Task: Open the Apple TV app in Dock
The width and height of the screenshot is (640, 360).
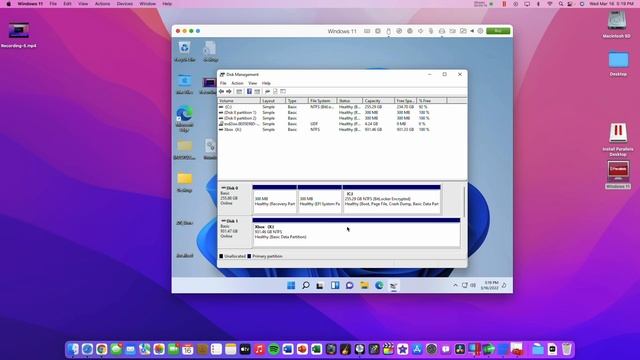Action: (x=245, y=349)
